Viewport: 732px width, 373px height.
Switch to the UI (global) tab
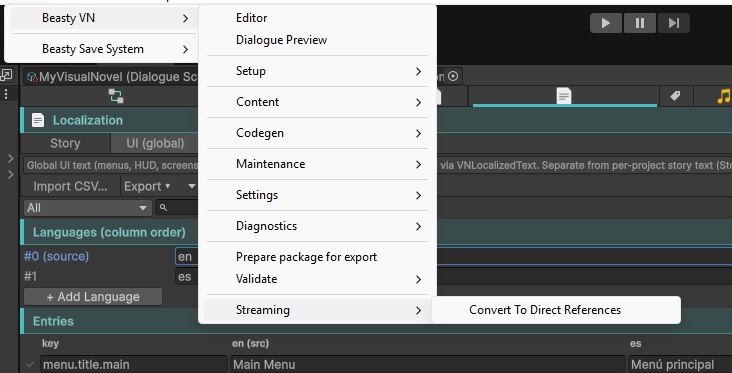pos(155,143)
